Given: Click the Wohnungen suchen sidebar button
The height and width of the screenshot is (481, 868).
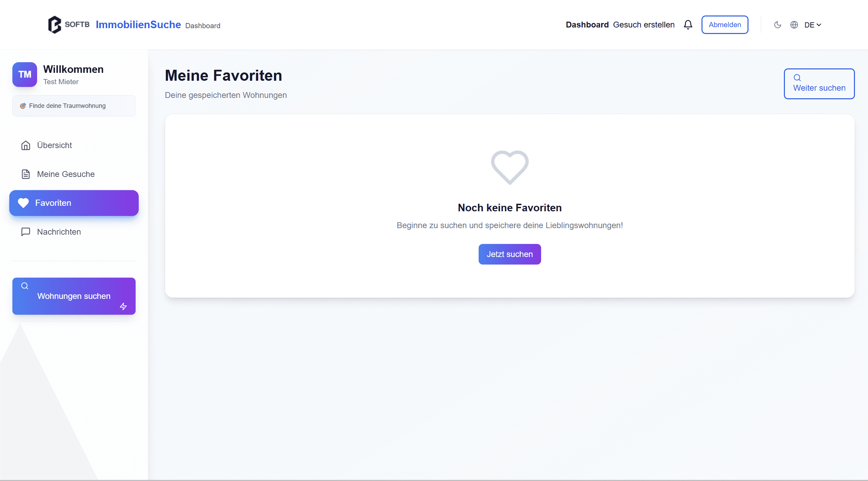Looking at the screenshot, I should [74, 296].
